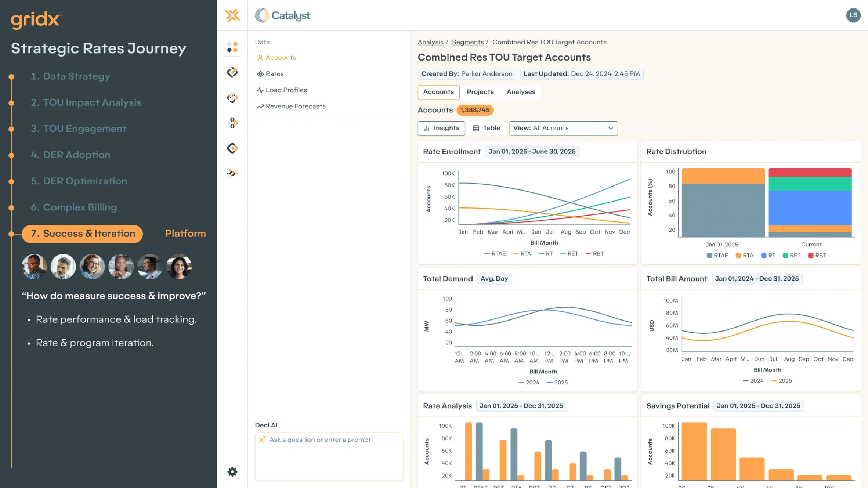Select the diamond arrow sidebar icon

coord(232,148)
